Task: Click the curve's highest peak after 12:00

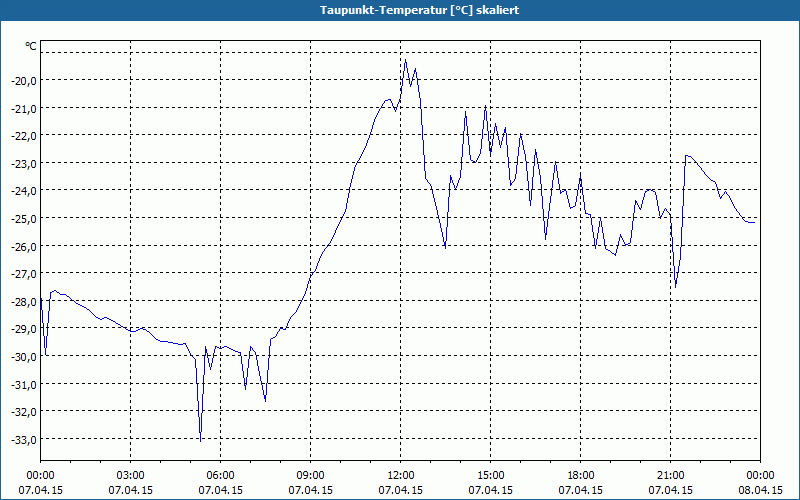Action: coord(406,60)
